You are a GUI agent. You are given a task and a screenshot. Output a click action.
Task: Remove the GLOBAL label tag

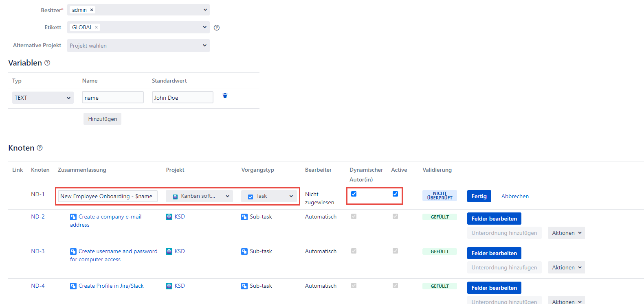click(97, 27)
